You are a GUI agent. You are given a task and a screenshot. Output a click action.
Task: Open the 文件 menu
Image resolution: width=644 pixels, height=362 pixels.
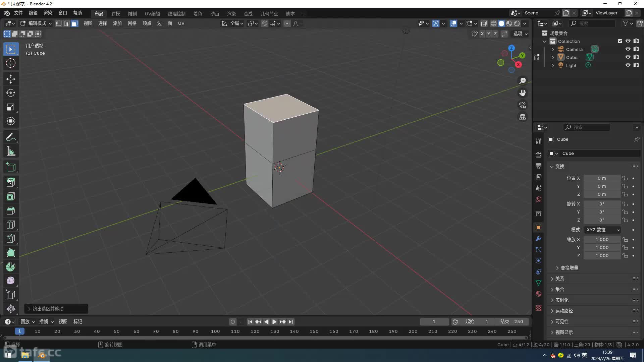coord(18,13)
